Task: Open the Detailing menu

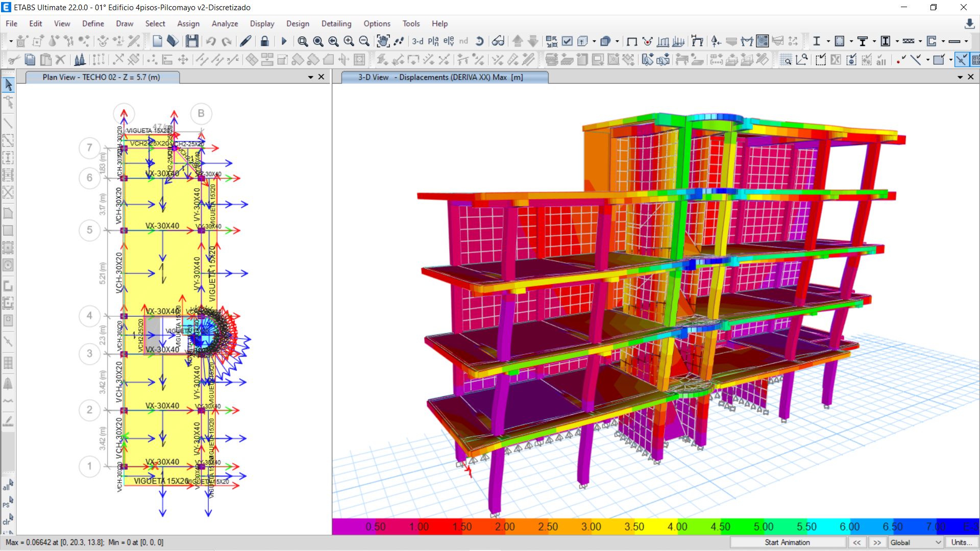Action: [x=336, y=23]
